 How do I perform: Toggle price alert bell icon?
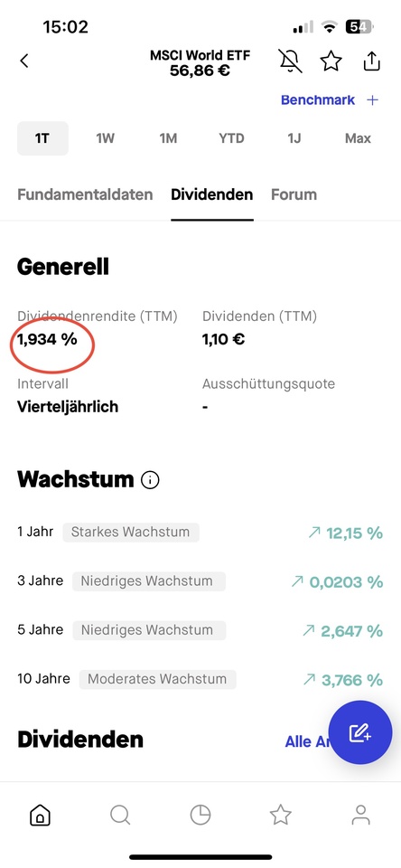tap(291, 61)
